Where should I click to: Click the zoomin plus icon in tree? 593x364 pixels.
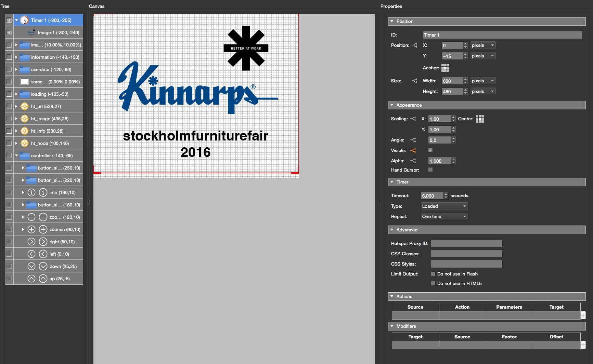pyautogui.click(x=31, y=229)
